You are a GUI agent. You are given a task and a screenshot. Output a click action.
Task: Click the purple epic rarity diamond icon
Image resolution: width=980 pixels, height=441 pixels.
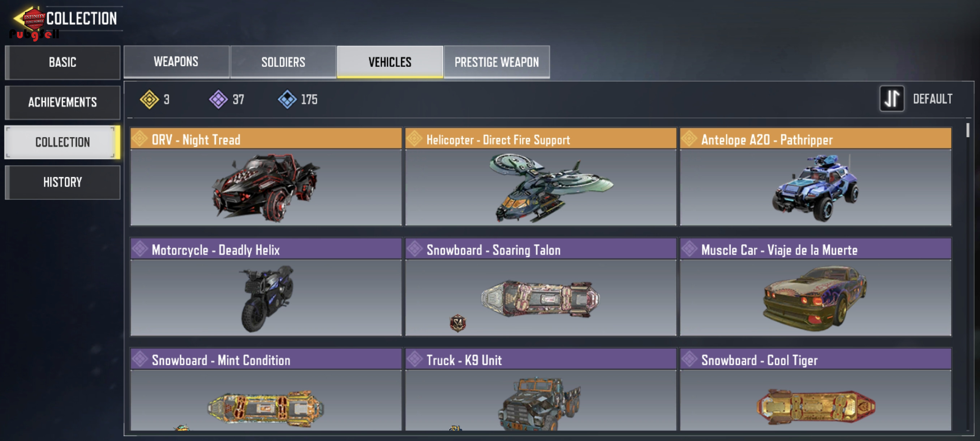218,99
